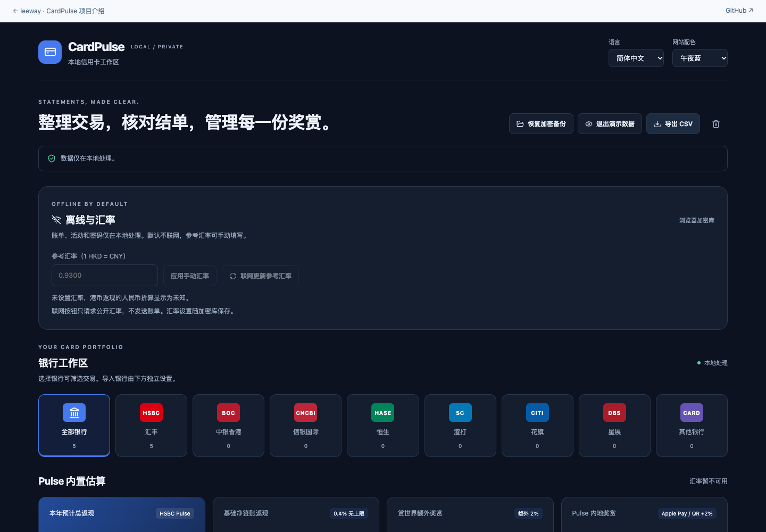Click the offline wifi icon beside 离线与汇率
This screenshot has height=532, width=766.
click(56, 220)
